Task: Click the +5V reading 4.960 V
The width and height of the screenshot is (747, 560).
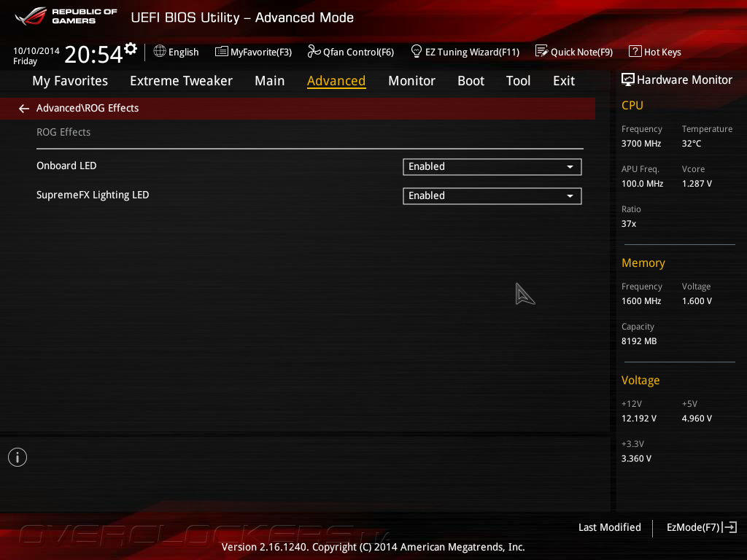Action: click(697, 419)
